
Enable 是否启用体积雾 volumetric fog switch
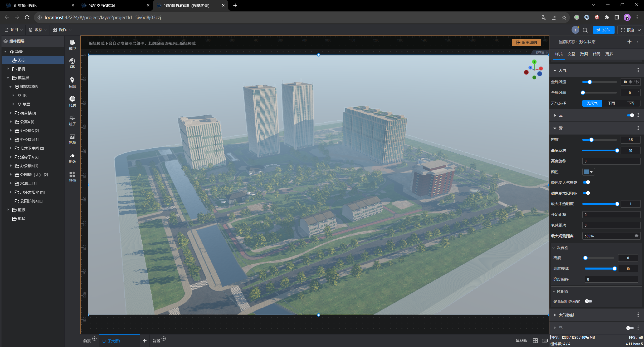click(588, 301)
